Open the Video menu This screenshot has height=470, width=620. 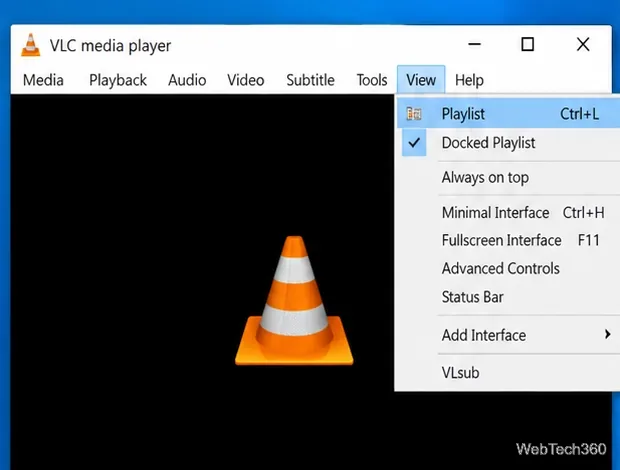click(x=246, y=80)
